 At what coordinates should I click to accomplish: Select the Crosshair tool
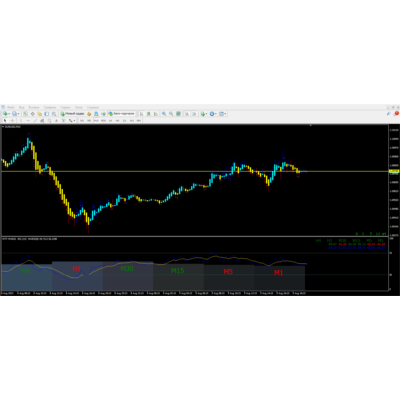click(x=12, y=120)
